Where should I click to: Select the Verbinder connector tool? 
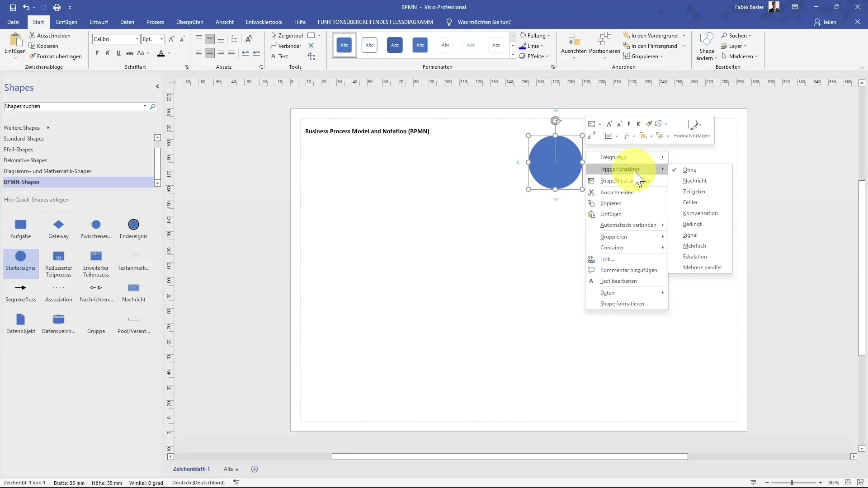point(285,46)
